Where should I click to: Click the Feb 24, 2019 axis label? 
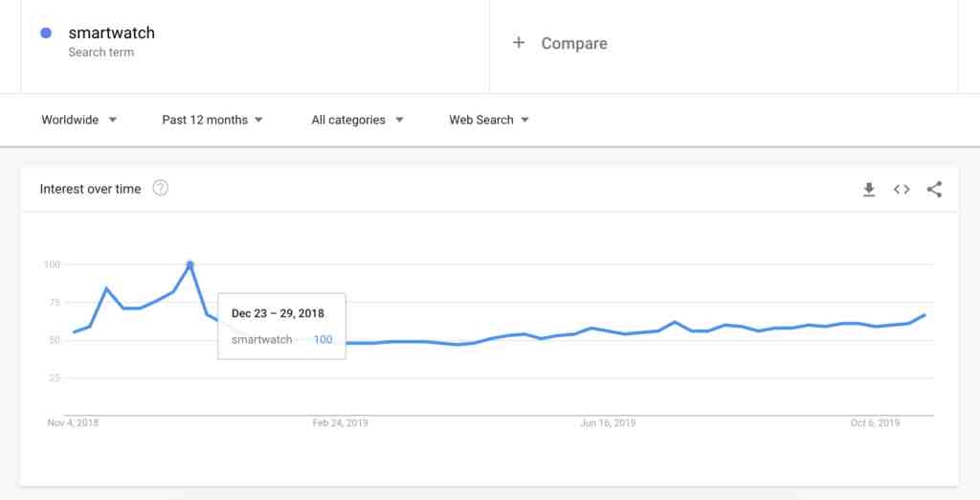[x=340, y=423]
